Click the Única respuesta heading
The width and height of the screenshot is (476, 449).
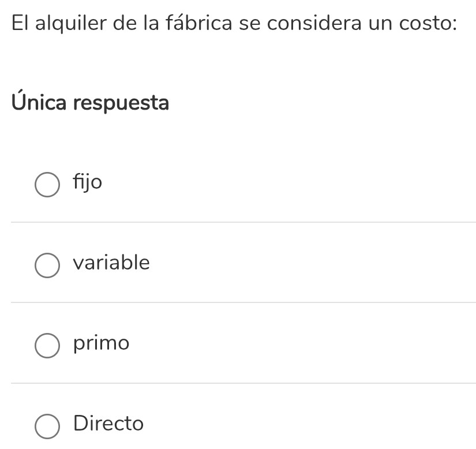coord(91,103)
